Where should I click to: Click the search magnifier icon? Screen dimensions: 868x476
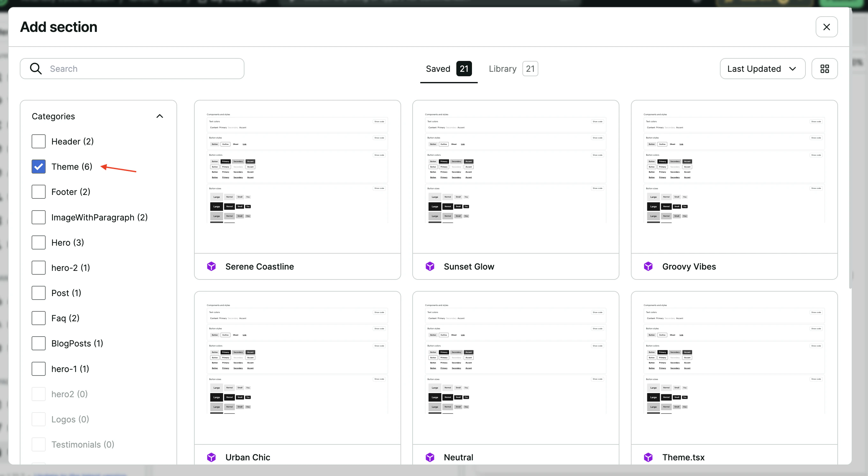pyautogui.click(x=36, y=68)
